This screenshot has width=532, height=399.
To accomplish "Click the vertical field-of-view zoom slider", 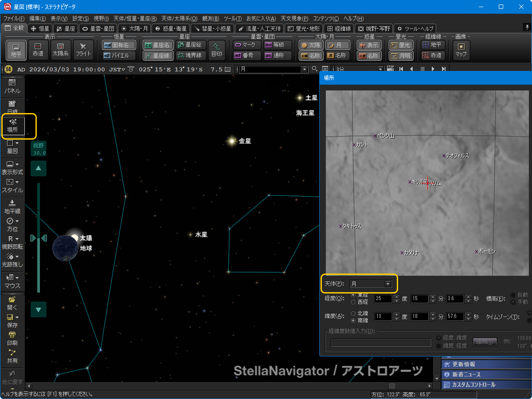I will [x=39, y=238].
